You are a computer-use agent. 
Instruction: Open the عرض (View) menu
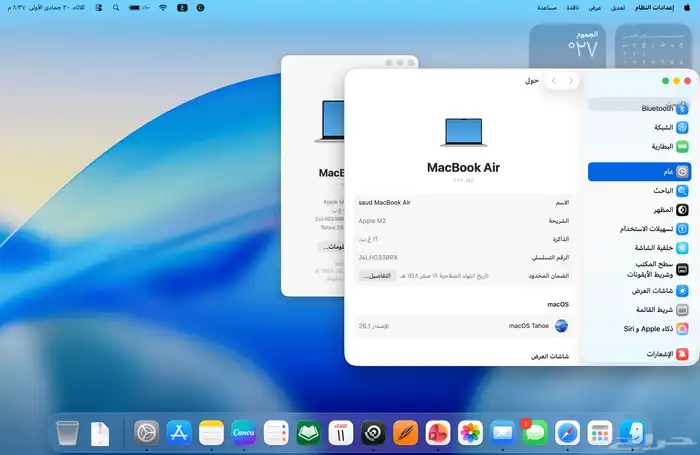tap(595, 8)
